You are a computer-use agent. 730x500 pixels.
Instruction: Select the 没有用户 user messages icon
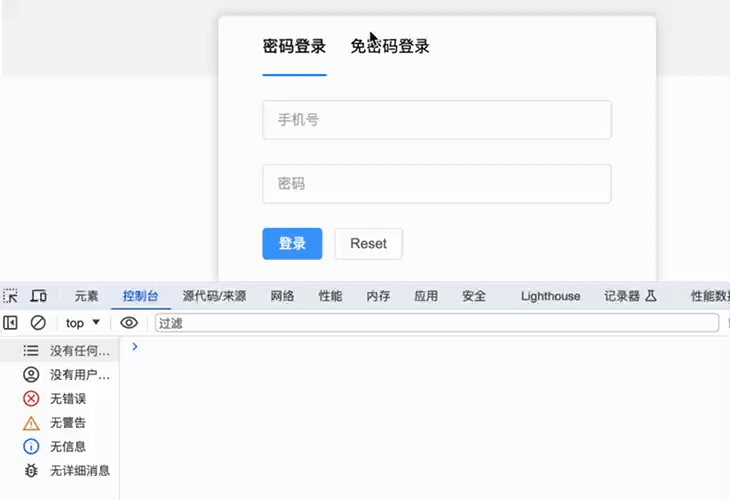[x=31, y=375]
